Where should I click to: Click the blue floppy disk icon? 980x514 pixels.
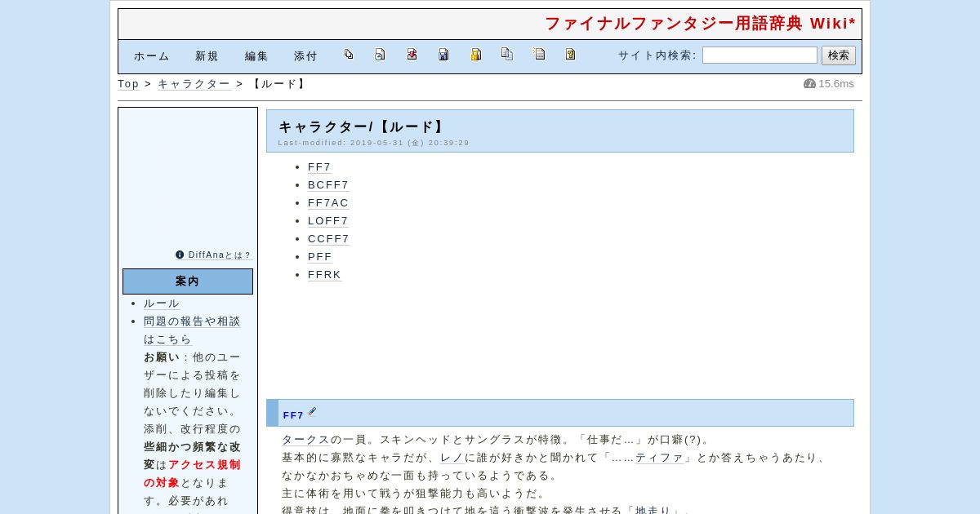[443, 55]
